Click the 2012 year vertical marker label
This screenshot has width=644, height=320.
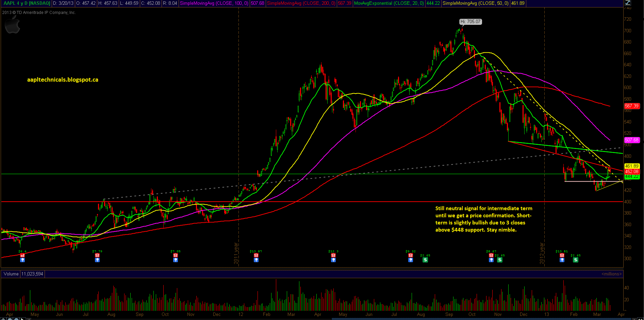click(x=542, y=253)
